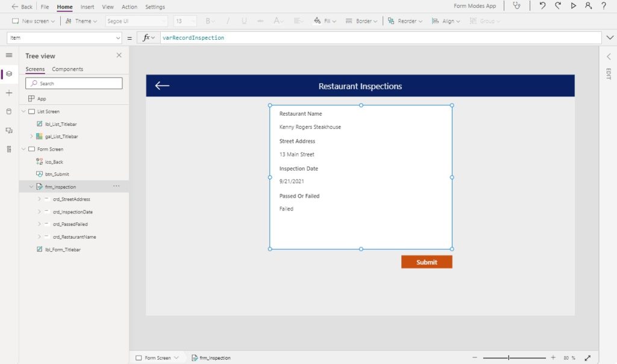Click the white back arrow in header

[162, 86]
